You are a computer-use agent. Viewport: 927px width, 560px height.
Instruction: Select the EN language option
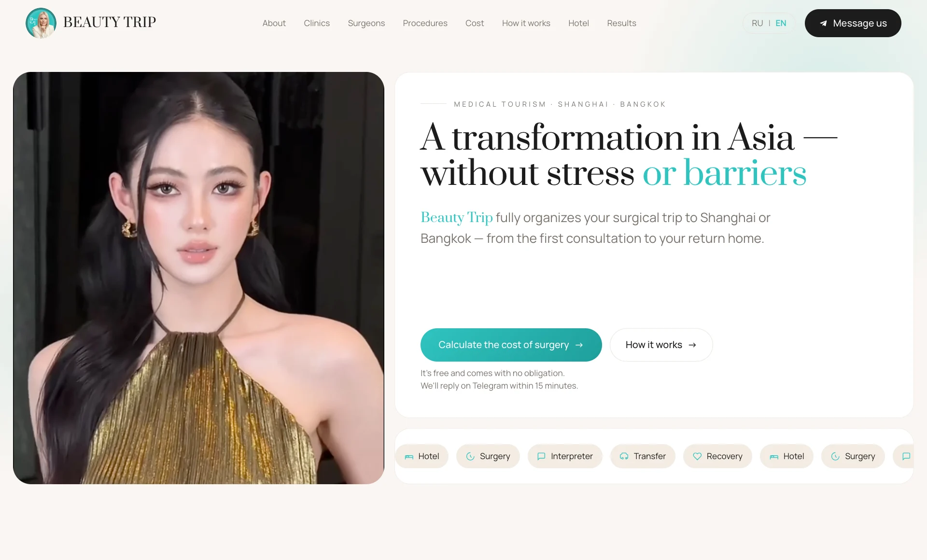(781, 23)
